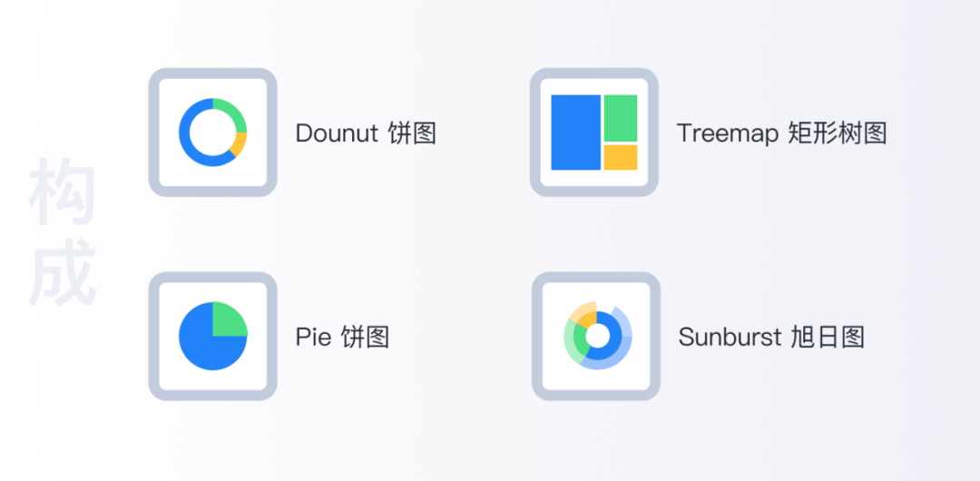Click the yellow segment of donut ring

tap(240, 144)
